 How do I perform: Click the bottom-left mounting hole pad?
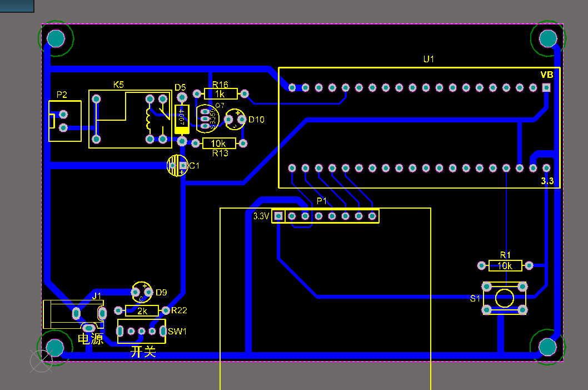point(55,348)
